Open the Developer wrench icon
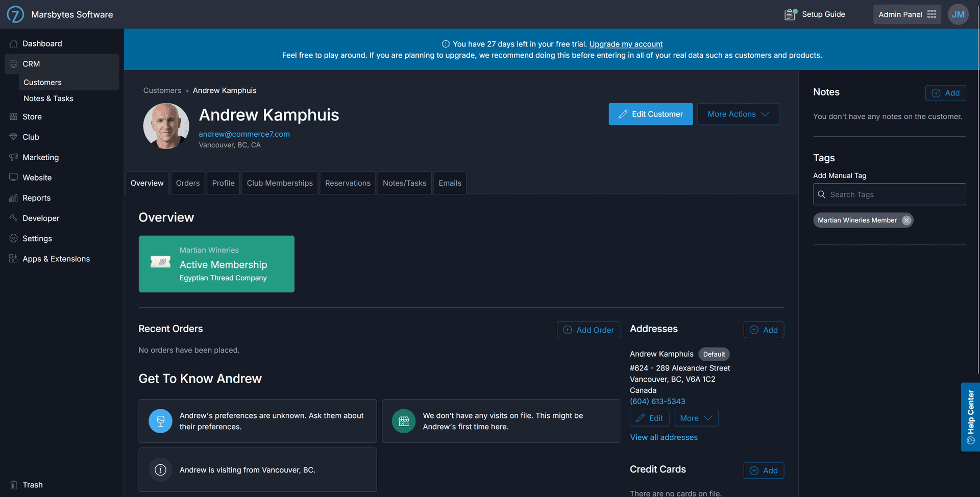Viewport: 980px width, 497px height. pos(13,218)
